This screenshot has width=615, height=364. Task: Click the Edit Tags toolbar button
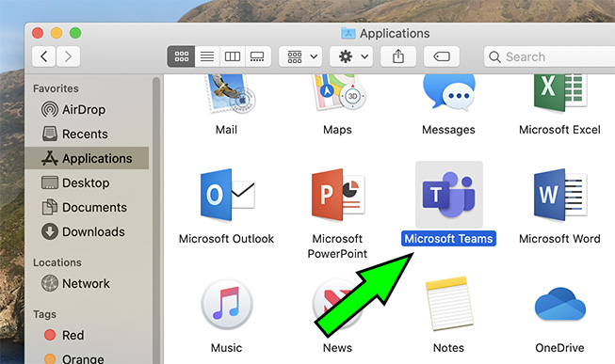[x=442, y=56]
